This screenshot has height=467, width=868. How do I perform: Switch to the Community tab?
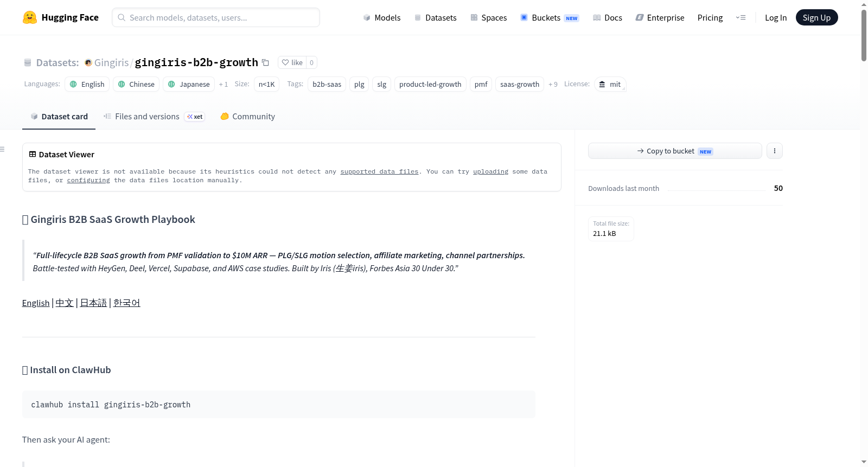pos(247,116)
